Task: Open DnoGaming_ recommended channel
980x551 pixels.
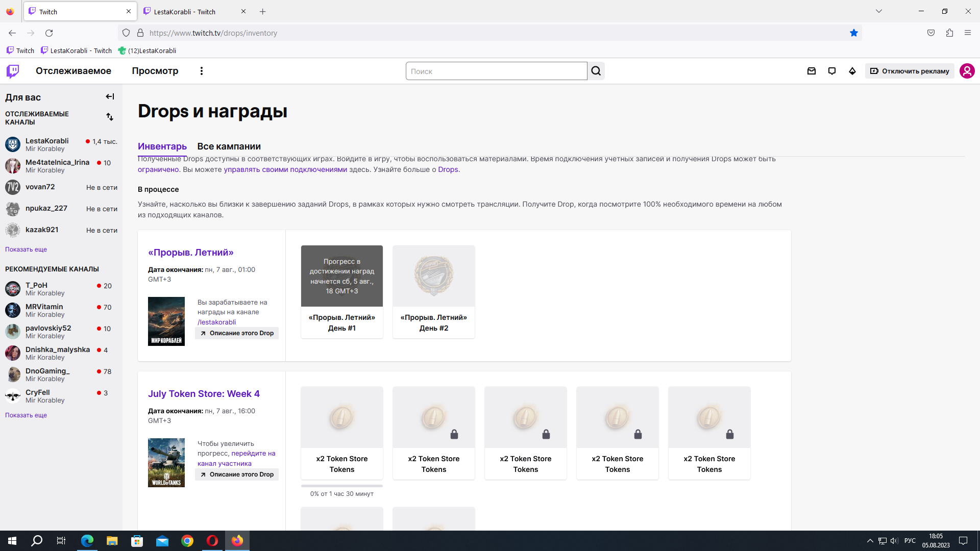Action: (61, 374)
